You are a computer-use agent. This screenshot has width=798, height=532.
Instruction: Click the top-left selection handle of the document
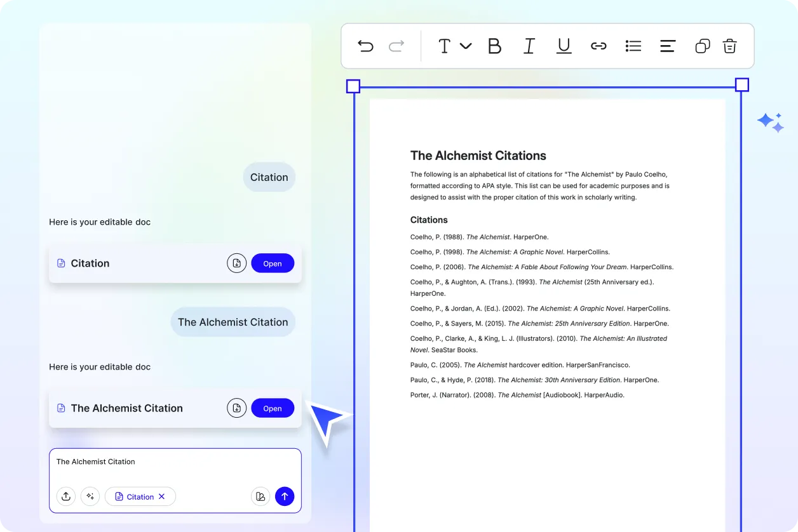(353, 86)
